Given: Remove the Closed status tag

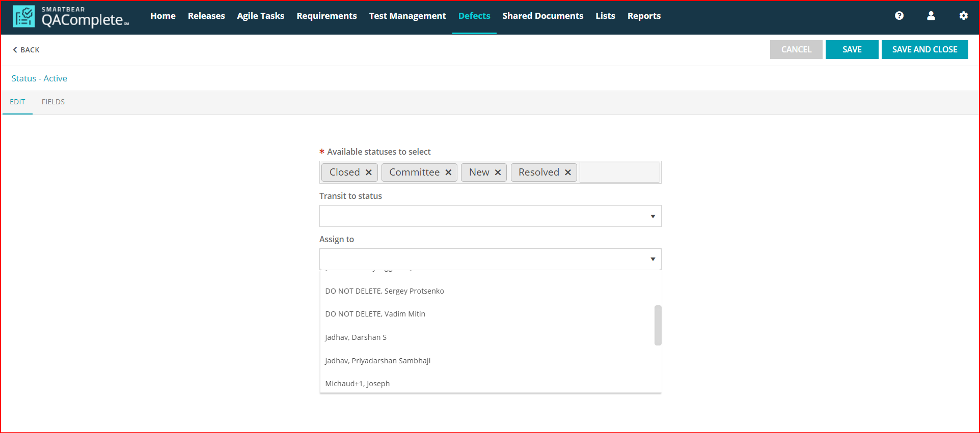Looking at the screenshot, I should 369,172.
